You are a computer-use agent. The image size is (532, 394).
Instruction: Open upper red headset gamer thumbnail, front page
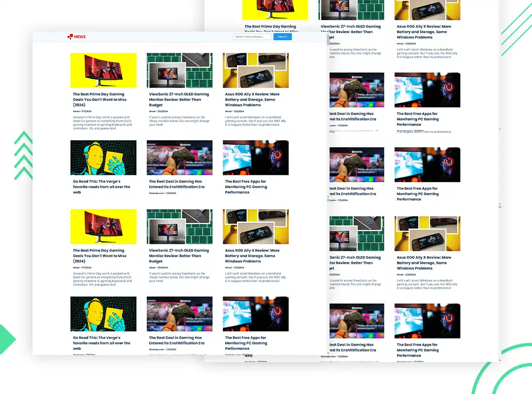click(256, 158)
